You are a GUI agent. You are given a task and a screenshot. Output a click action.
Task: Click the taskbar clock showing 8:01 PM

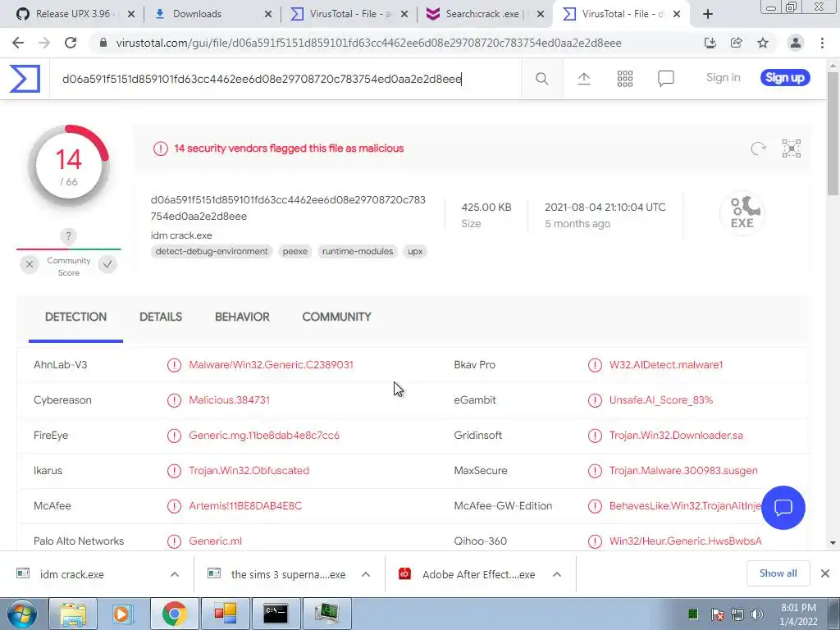click(x=798, y=614)
